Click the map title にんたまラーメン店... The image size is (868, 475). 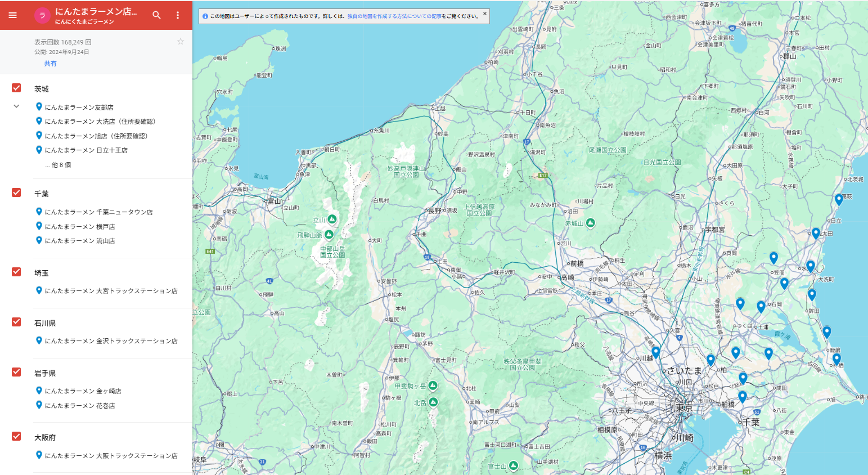coord(96,11)
